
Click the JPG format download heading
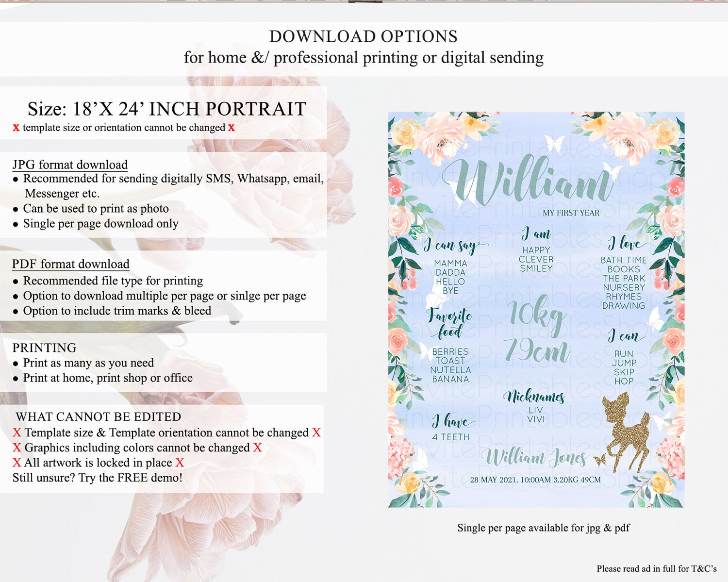pyautogui.click(x=70, y=165)
